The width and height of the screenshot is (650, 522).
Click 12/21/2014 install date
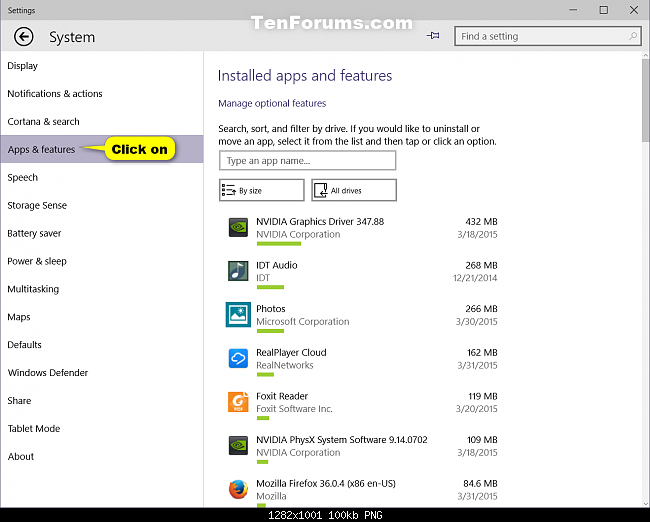coord(475,278)
